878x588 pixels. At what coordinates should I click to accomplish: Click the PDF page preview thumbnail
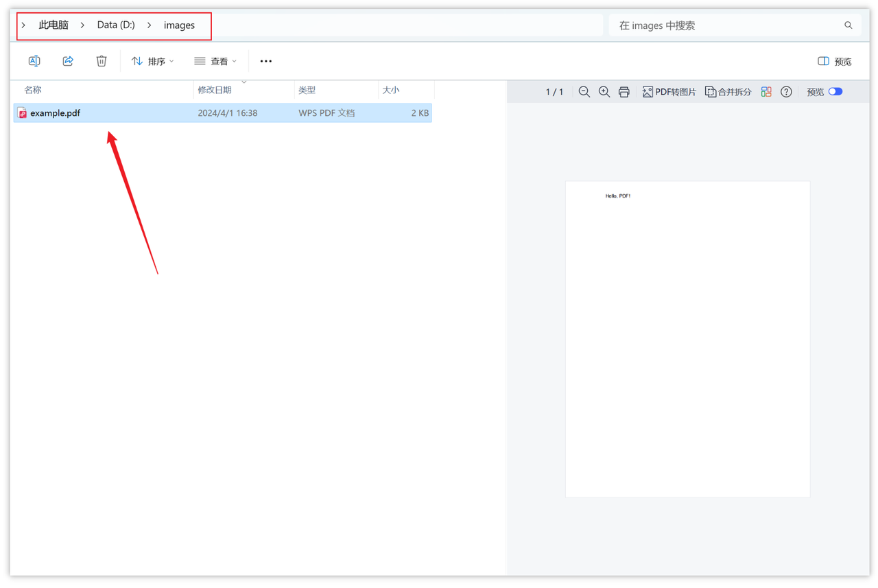coord(687,339)
